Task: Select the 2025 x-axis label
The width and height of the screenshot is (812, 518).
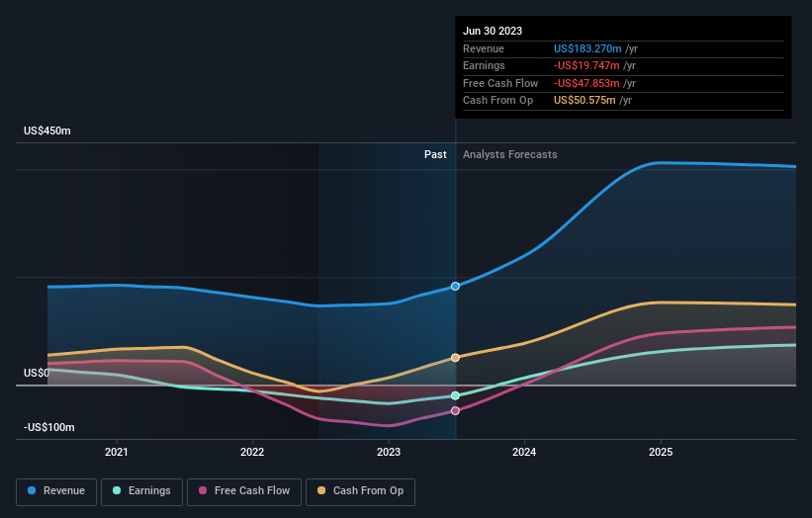Action: [661, 452]
